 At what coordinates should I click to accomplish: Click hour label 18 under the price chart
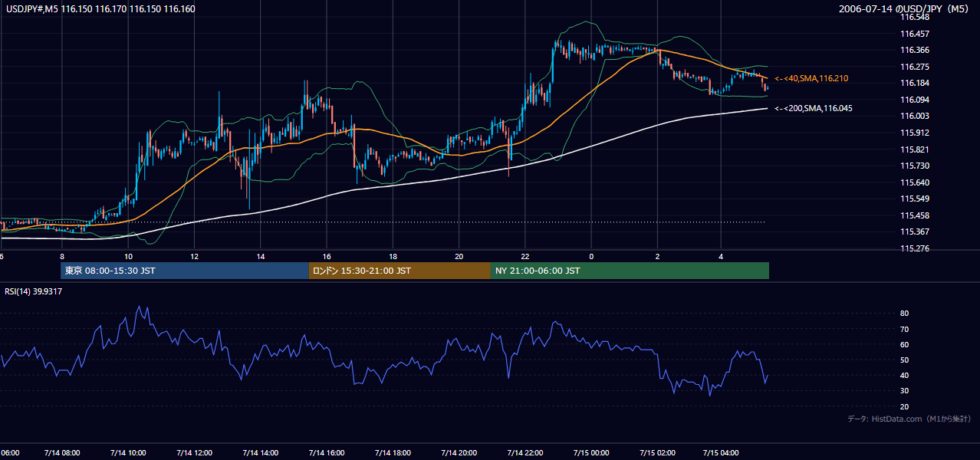(x=393, y=256)
